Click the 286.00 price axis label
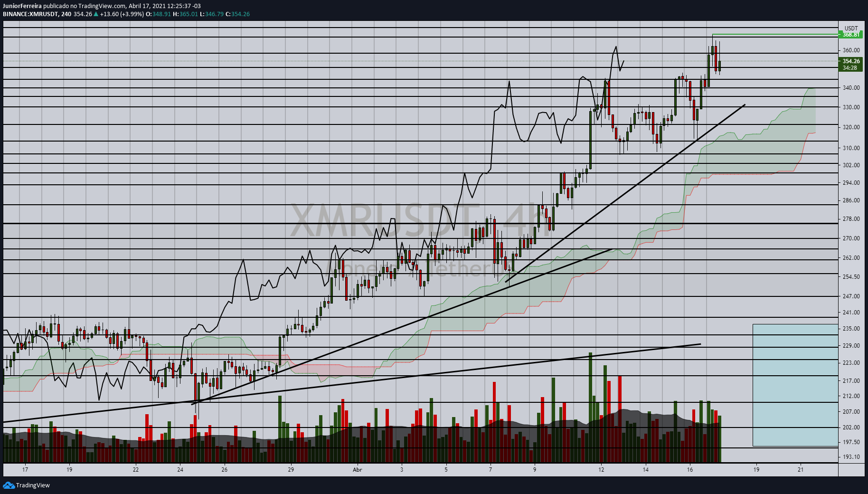Viewport: 868px width, 494px height. click(851, 200)
